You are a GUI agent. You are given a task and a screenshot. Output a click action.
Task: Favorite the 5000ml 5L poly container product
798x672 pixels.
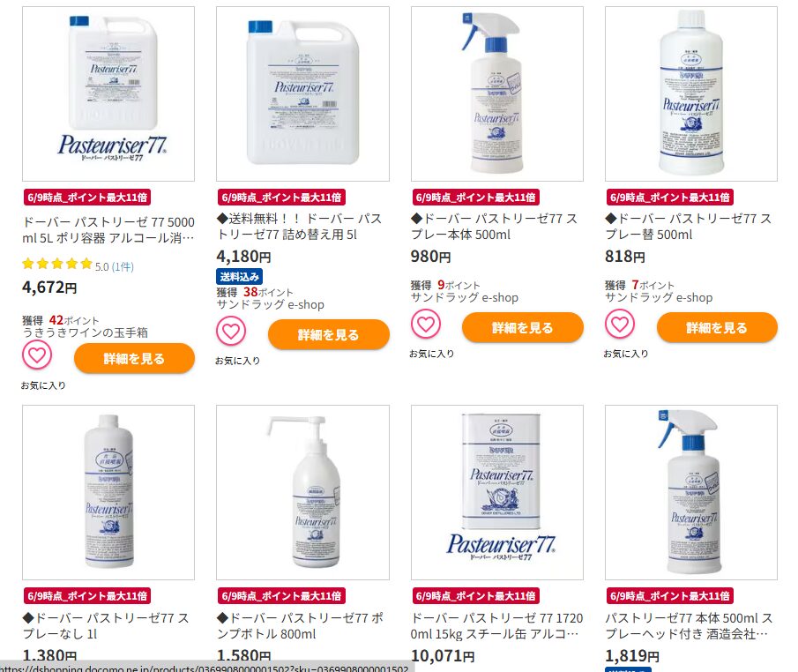click(37, 355)
